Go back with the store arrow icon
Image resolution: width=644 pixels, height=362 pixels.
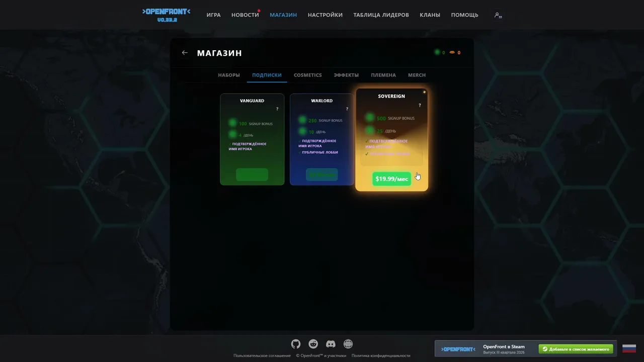[185, 53]
